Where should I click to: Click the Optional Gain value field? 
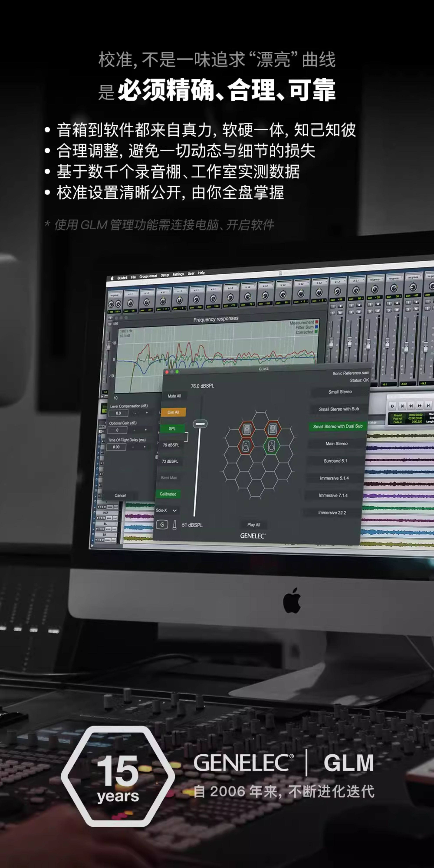[117, 430]
